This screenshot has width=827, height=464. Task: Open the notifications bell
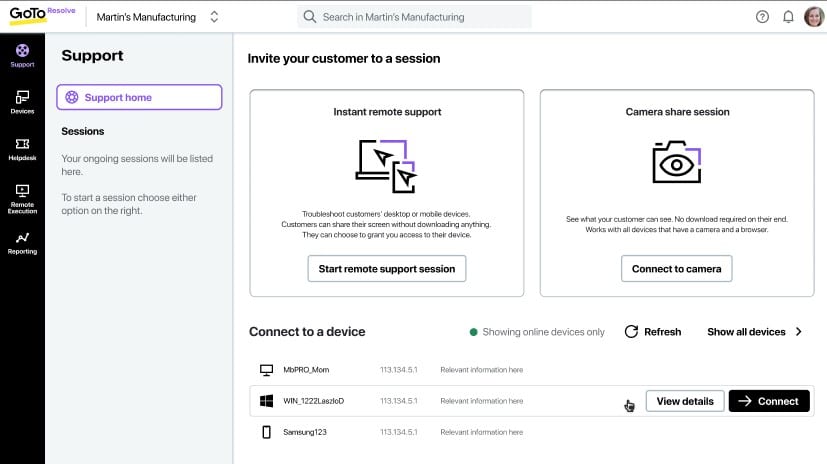tap(788, 17)
